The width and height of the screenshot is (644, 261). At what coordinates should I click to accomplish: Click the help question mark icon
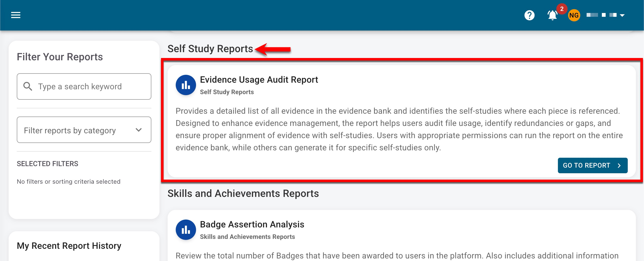529,15
